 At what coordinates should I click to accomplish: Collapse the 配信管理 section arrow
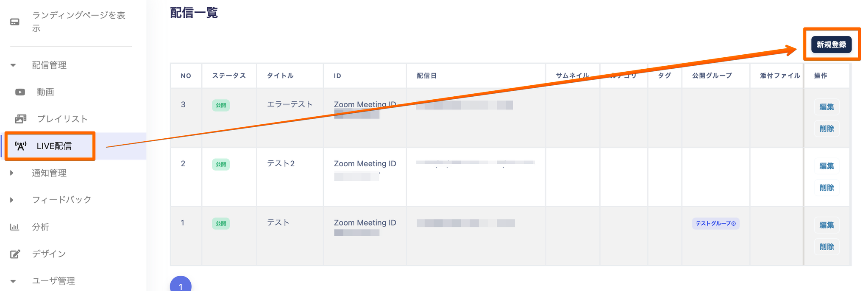(x=13, y=65)
